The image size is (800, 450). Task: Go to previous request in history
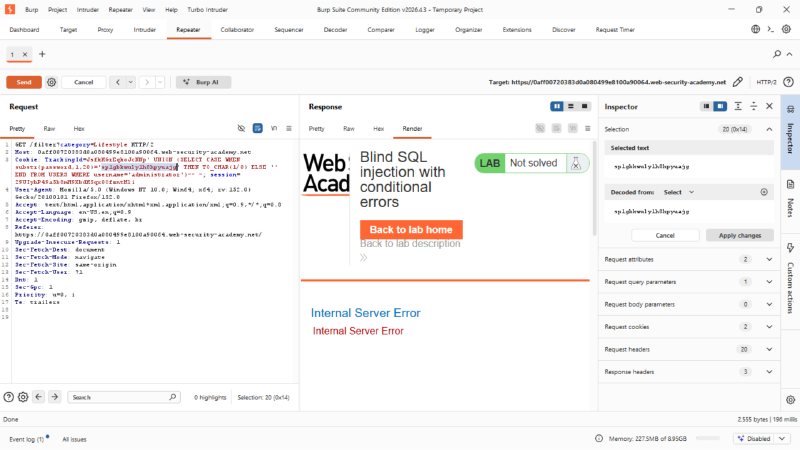[118, 82]
